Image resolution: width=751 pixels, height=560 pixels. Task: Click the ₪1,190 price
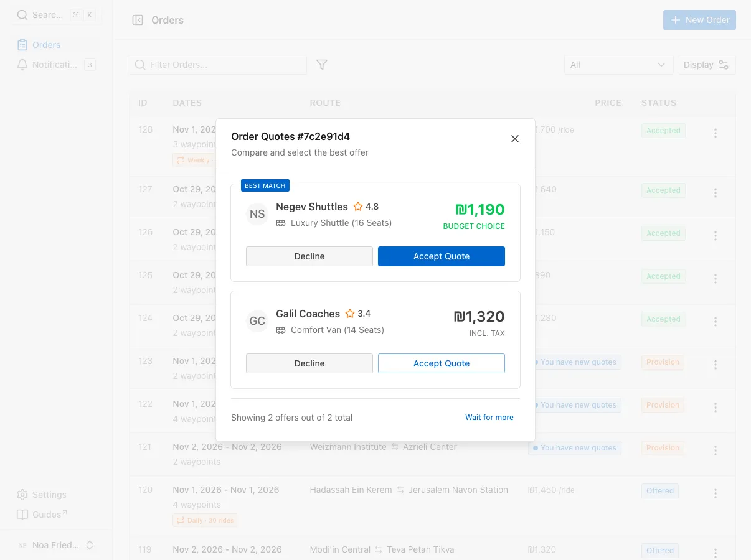(x=480, y=209)
